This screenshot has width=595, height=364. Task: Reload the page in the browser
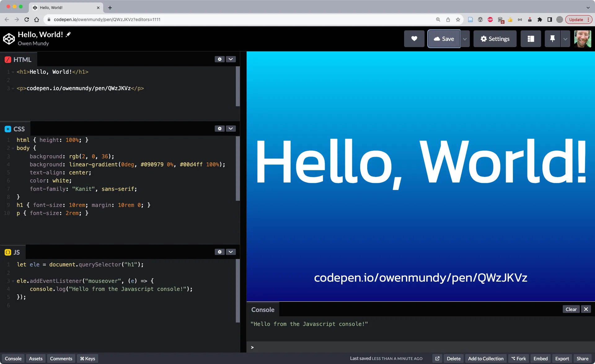point(27,19)
